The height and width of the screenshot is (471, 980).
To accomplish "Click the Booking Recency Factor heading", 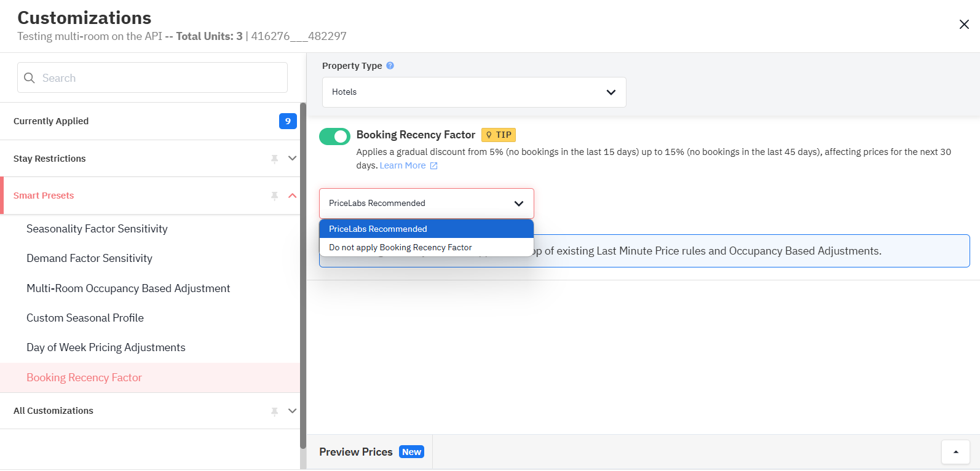I will point(416,135).
